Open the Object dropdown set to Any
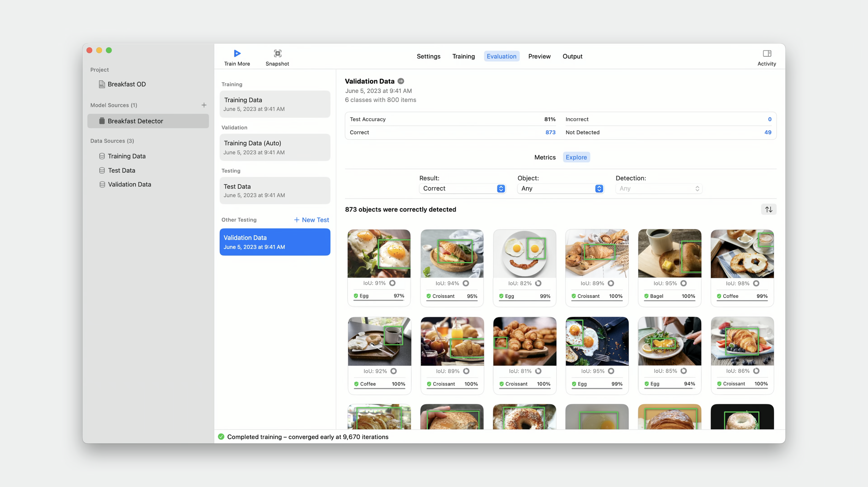The height and width of the screenshot is (487, 868). [560, 188]
